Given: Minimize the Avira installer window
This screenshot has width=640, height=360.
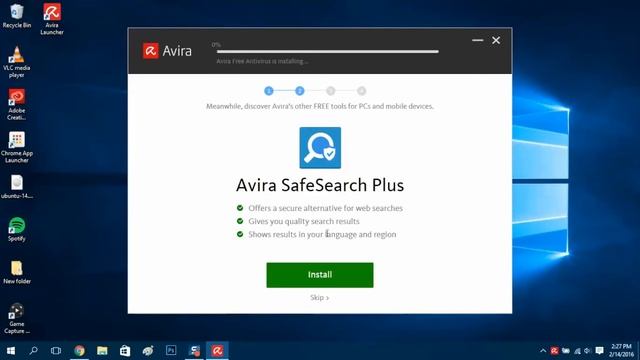Looking at the screenshot, I should coord(478,40).
